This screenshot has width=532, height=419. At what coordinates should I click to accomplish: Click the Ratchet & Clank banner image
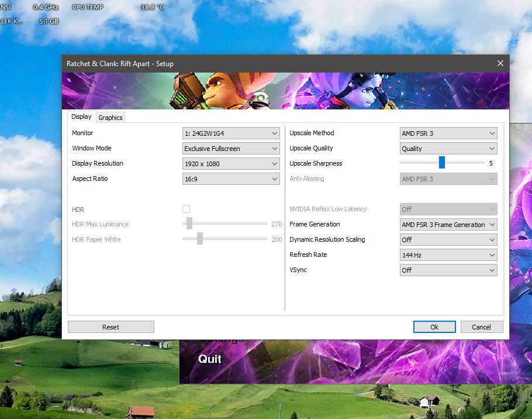285,91
